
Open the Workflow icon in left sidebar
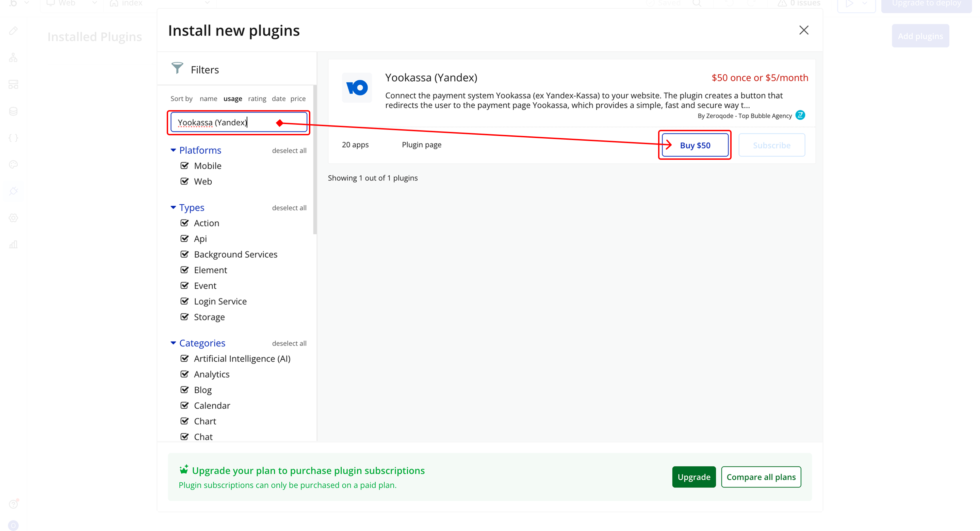(x=13, y=58)
